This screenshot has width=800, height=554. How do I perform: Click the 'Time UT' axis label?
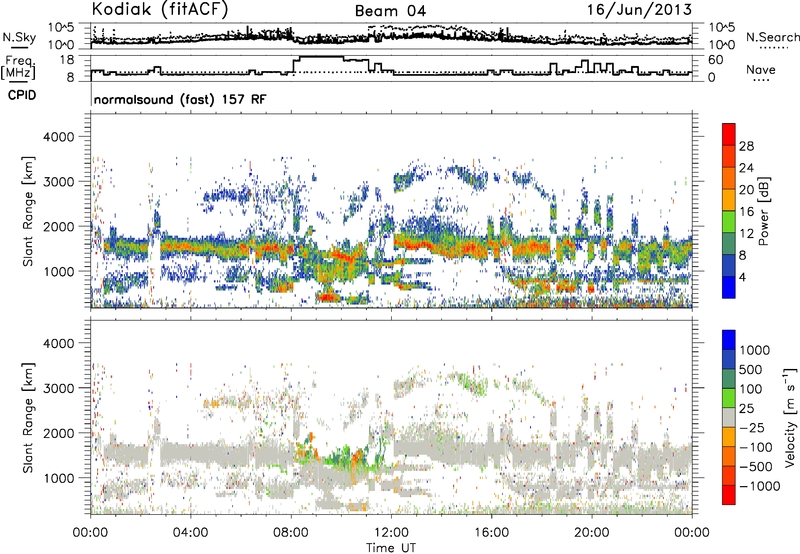coord(391,548)
